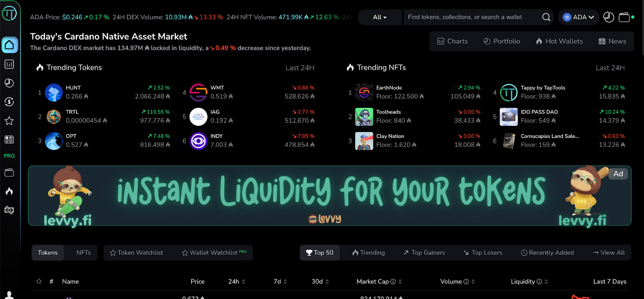644x299 pixels.
Task: Open the News button
Action: click(612, 41)
